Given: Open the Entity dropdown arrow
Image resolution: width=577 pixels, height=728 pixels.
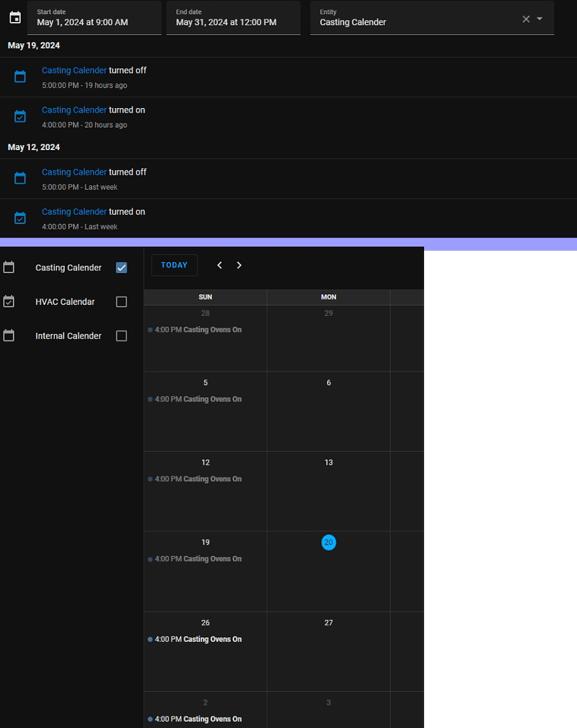Looking at the screenshot, I should [539, 18].
